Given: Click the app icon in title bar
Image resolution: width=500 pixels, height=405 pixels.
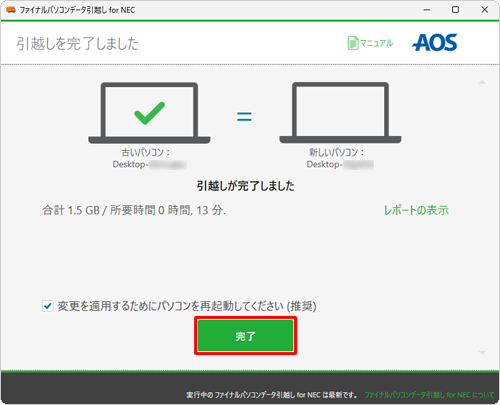Looking at the screenshot, I should [x=11, y=10].
